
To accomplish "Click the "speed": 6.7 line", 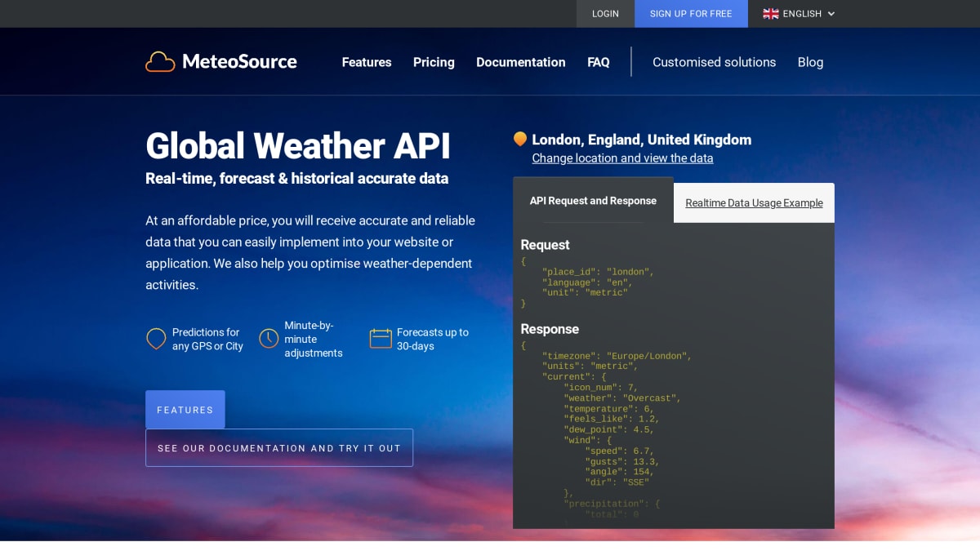I will click(619, 451).
